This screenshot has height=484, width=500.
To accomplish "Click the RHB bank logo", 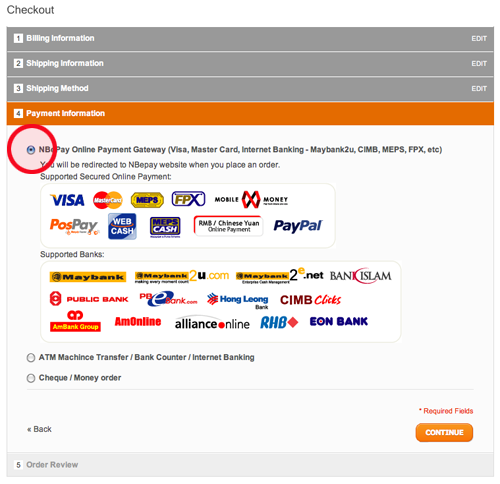I will point(279,322).
